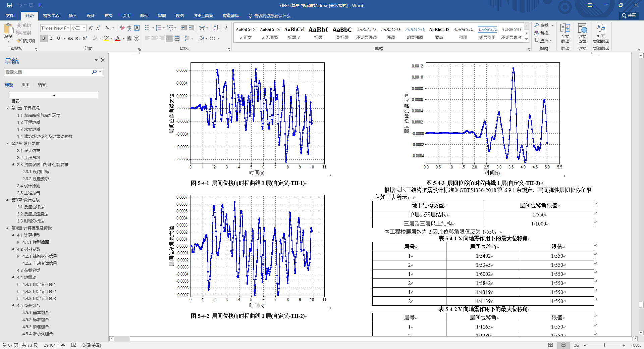Viewport: 644px width, 349px height.
Task: Click the phonetic guide (wén) icon
Action: pyautogui.click(x=129, y=28)
